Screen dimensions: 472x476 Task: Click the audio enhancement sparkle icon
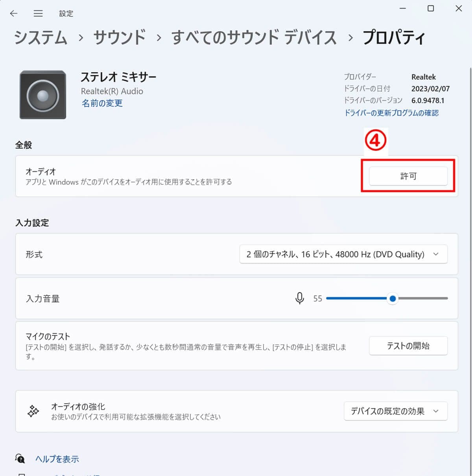(33, 411)
